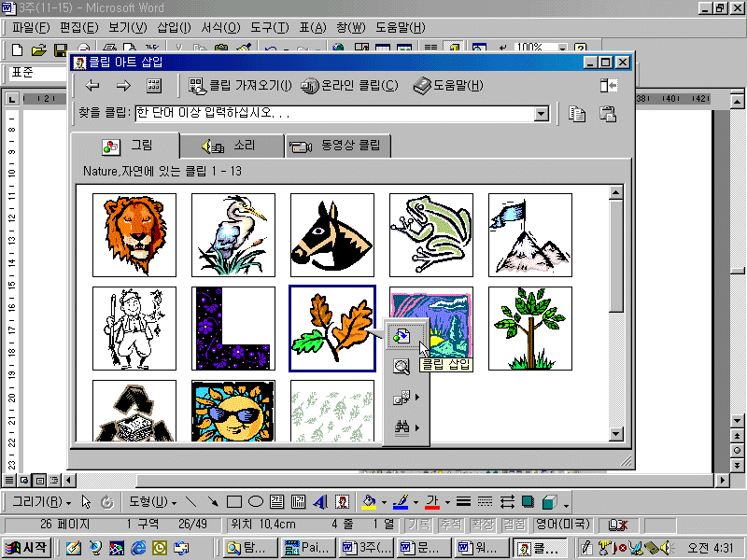The image size is (747, 560).
Task: Switch to the 소리 sounds tab
Action: [x=232, y=147]
